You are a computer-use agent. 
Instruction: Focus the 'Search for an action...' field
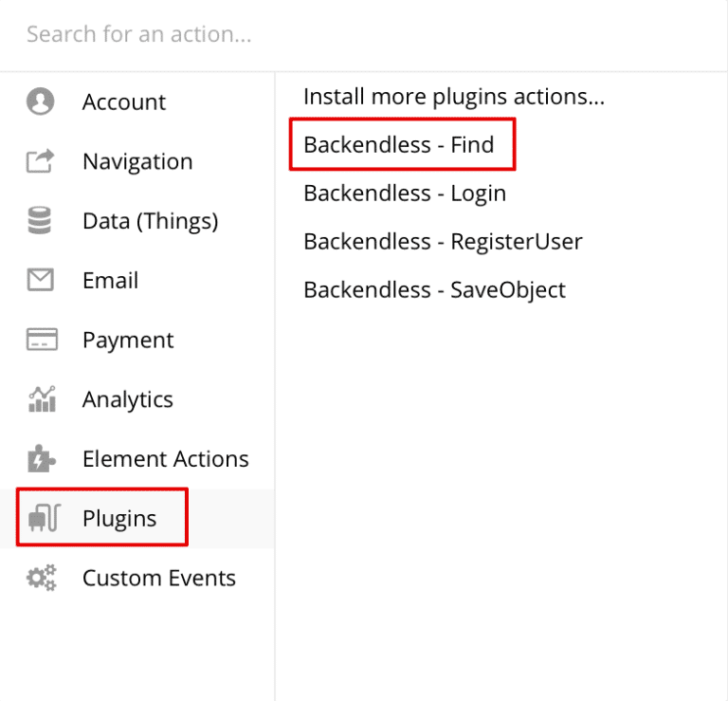(364, 34)
